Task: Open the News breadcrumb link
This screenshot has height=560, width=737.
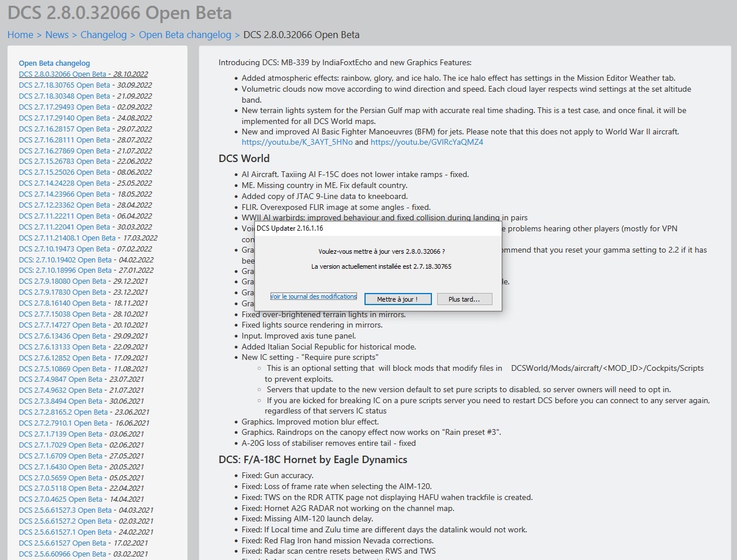Action: [57, 35]
